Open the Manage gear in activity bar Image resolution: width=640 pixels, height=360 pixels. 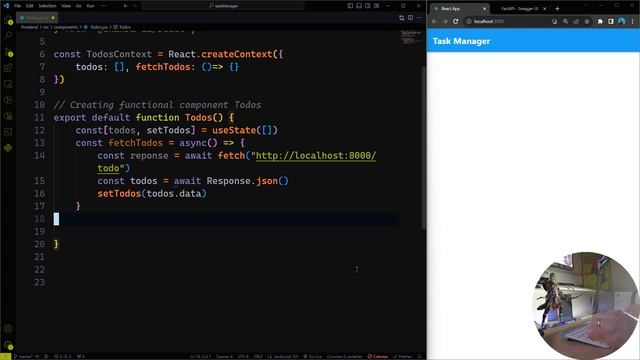tap(8, 345)
